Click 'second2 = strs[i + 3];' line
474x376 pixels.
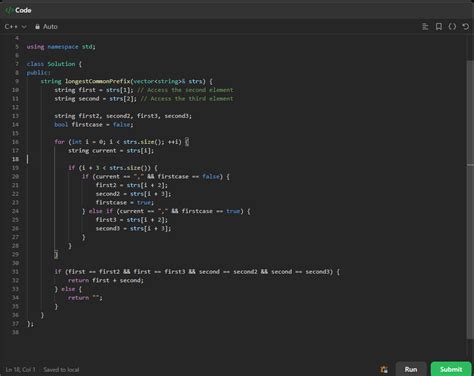(x=133, y=194)
